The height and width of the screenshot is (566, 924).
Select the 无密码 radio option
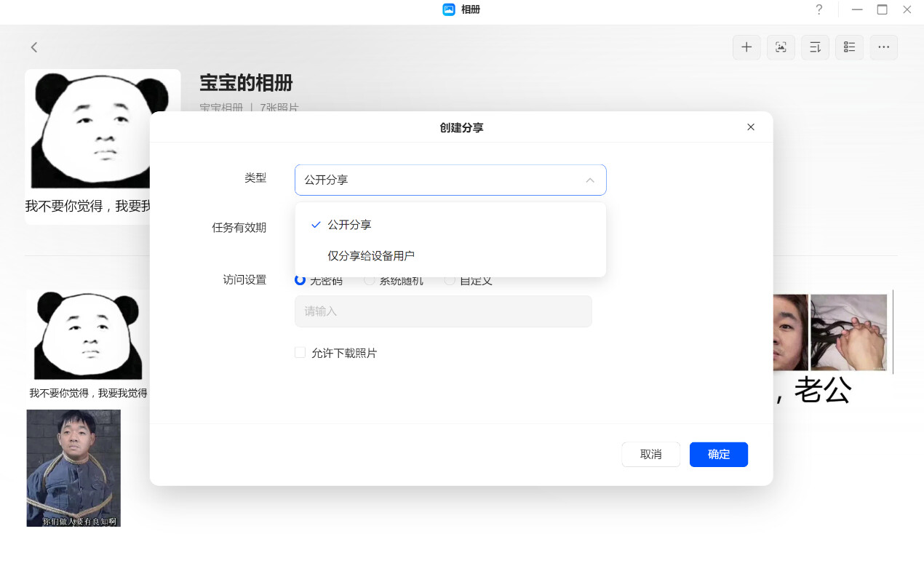pyautogui.click(x=300, y=280)
